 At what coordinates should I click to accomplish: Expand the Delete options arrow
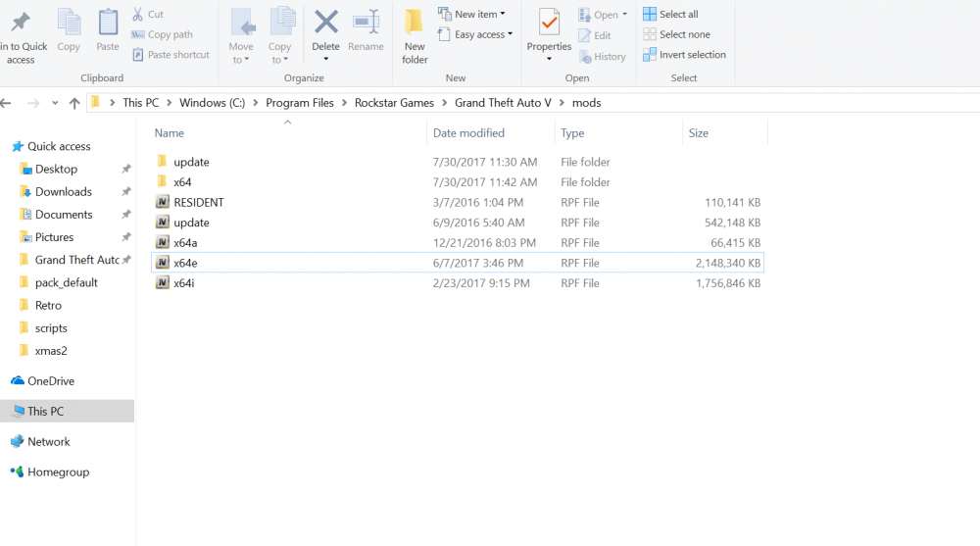pyautogui.click(x=325, y=59)
